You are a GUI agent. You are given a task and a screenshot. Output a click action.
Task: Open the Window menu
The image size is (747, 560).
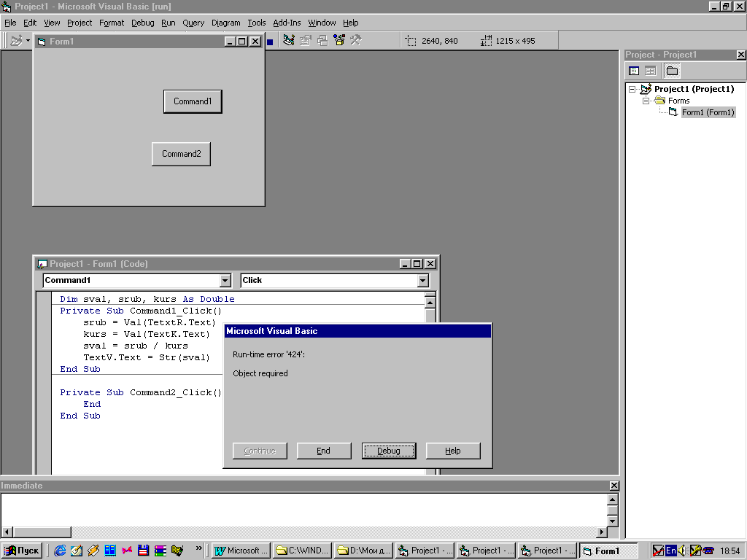[x=322, y=23]
